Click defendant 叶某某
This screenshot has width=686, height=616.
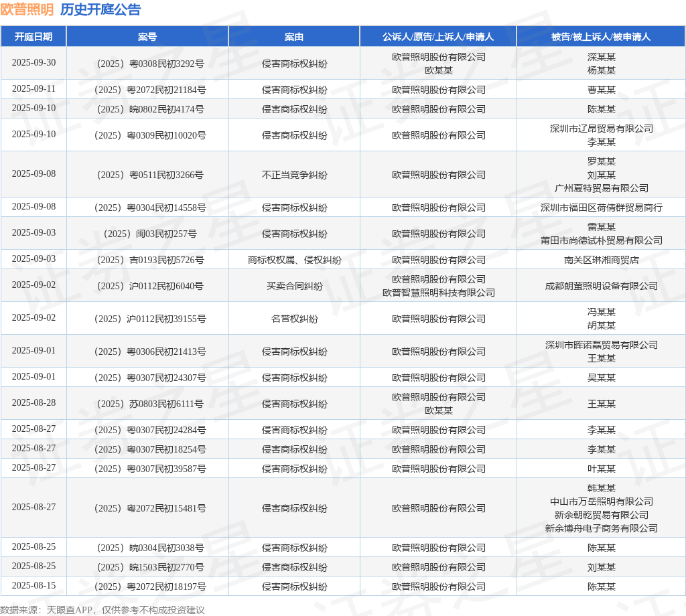(601, 469)
